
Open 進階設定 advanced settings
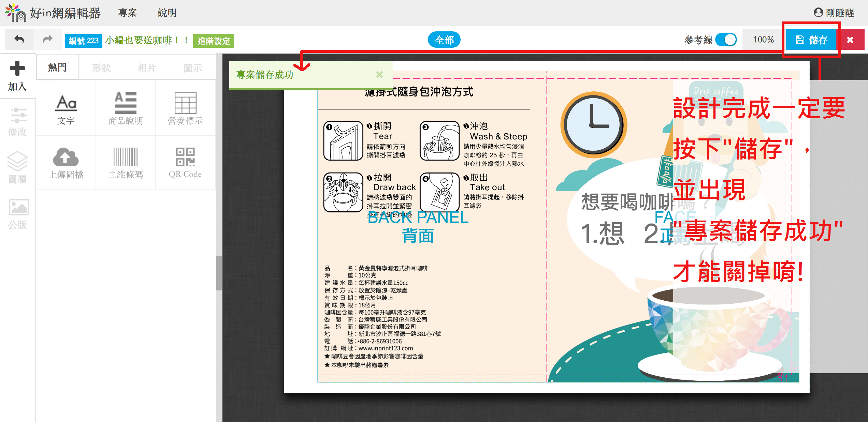[214, 41]
